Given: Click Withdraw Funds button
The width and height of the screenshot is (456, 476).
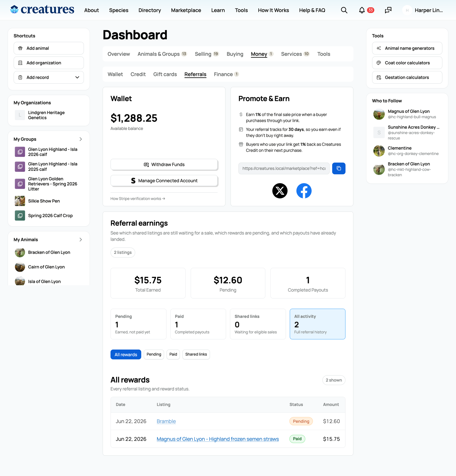Looking at the screenshot, I should (164, 165).
